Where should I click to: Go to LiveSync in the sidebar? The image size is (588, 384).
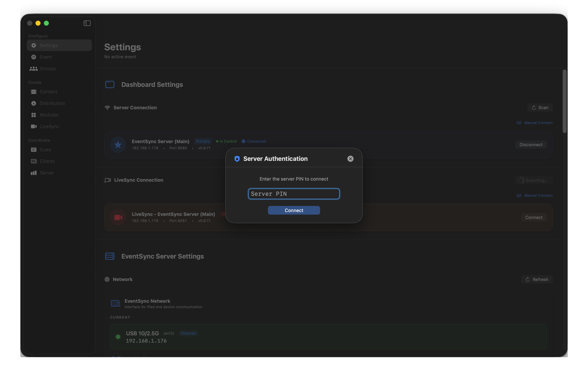59,126
